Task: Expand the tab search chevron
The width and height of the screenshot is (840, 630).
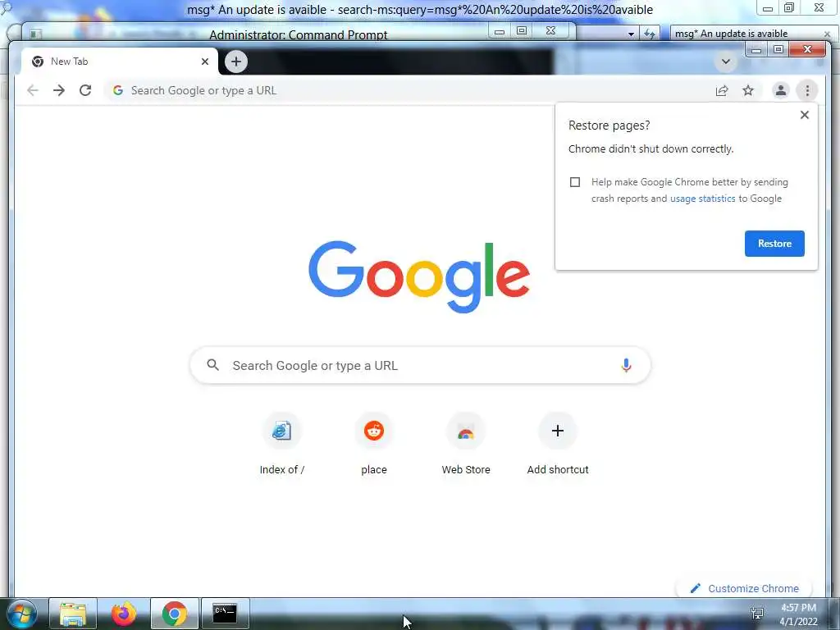Action: (x=725, y=62)
